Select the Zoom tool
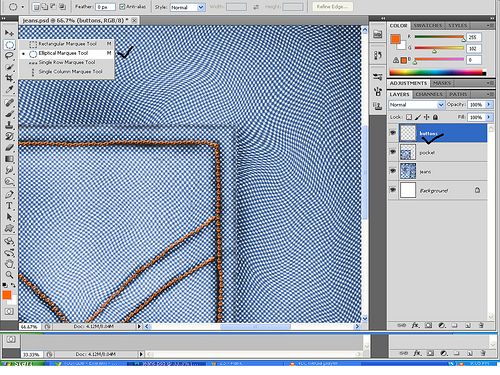The width and height of the screenshot is (500, 375). [9, 275]
